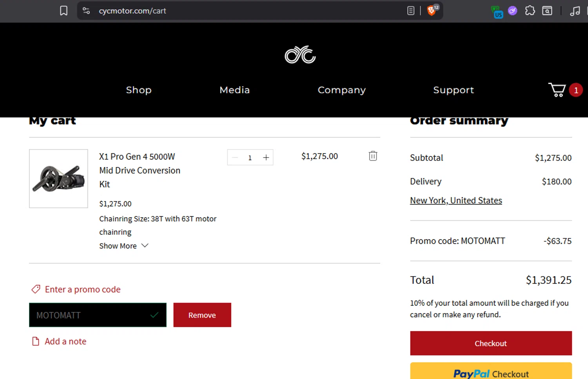Increase quantity with plus button

[x=266, y=158]
